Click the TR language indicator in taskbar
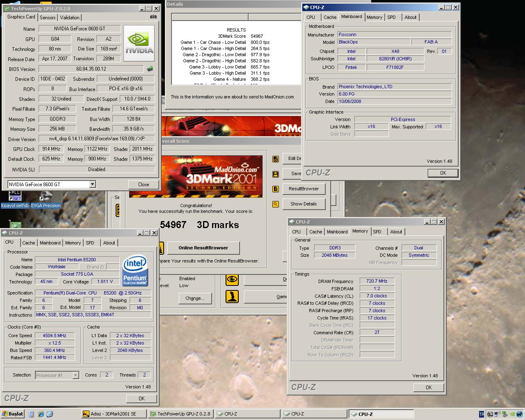This screenshot has height=420, width=525. coord(482,414)
